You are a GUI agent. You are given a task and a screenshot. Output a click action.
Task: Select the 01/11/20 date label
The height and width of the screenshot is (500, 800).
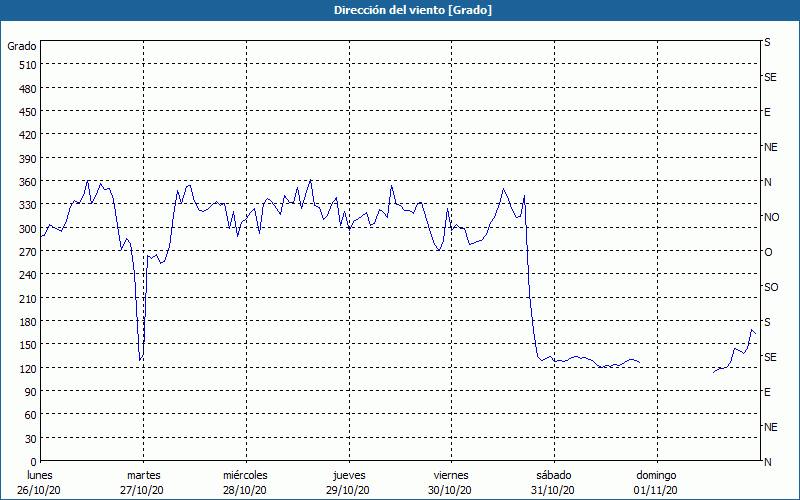click(656, 490)
